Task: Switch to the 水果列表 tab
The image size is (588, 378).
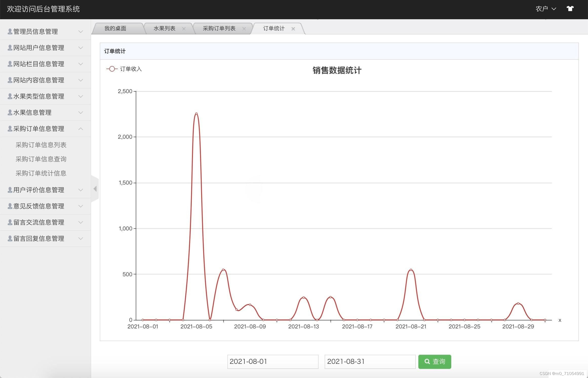Action: click(x=164, y=28)
